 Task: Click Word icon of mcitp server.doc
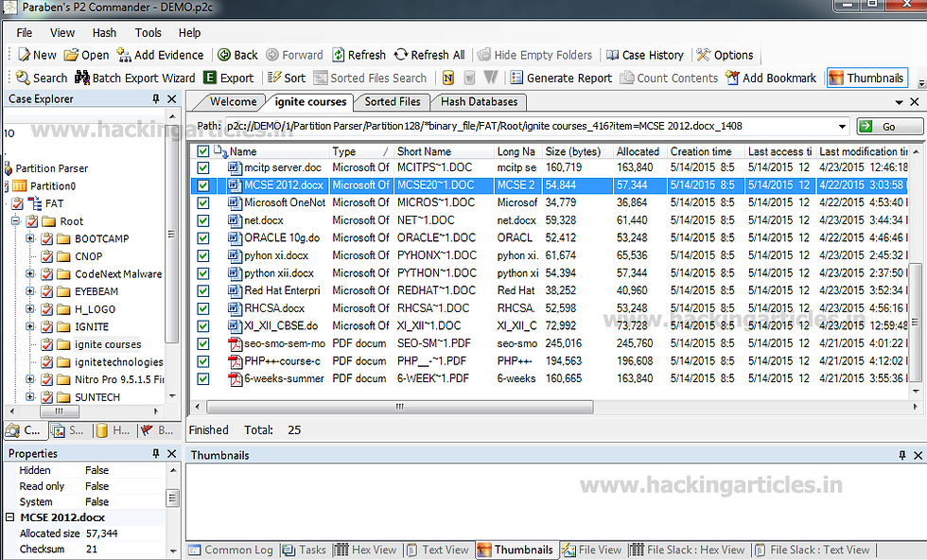click(235, 167)
